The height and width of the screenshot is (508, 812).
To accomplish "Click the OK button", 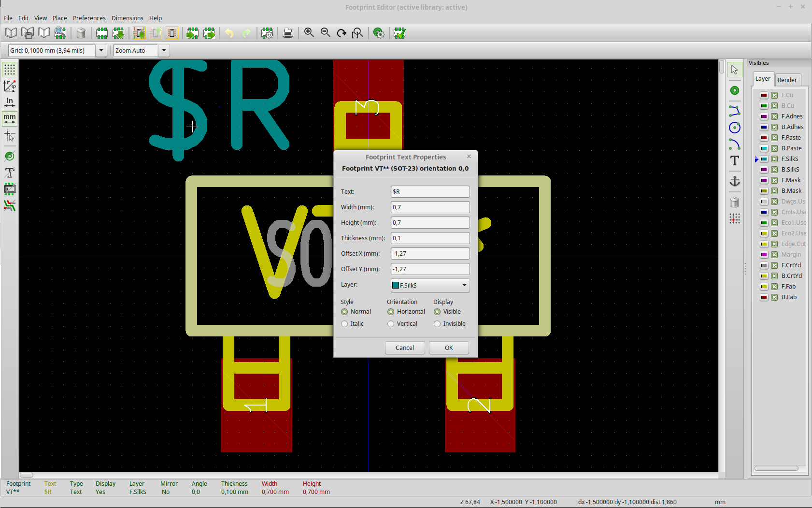I will pos(449,348).
